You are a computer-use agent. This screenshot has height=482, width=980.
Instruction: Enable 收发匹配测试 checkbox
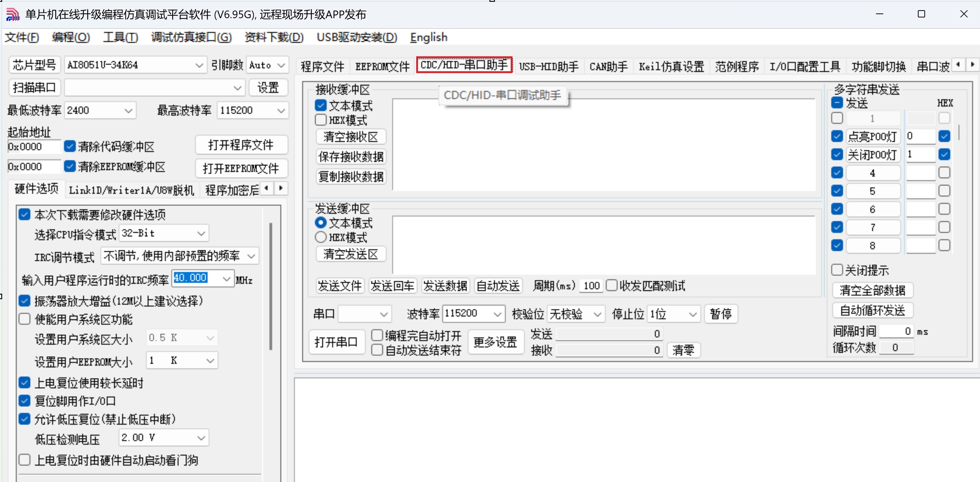pyautogui.click(x=611, y=285)
